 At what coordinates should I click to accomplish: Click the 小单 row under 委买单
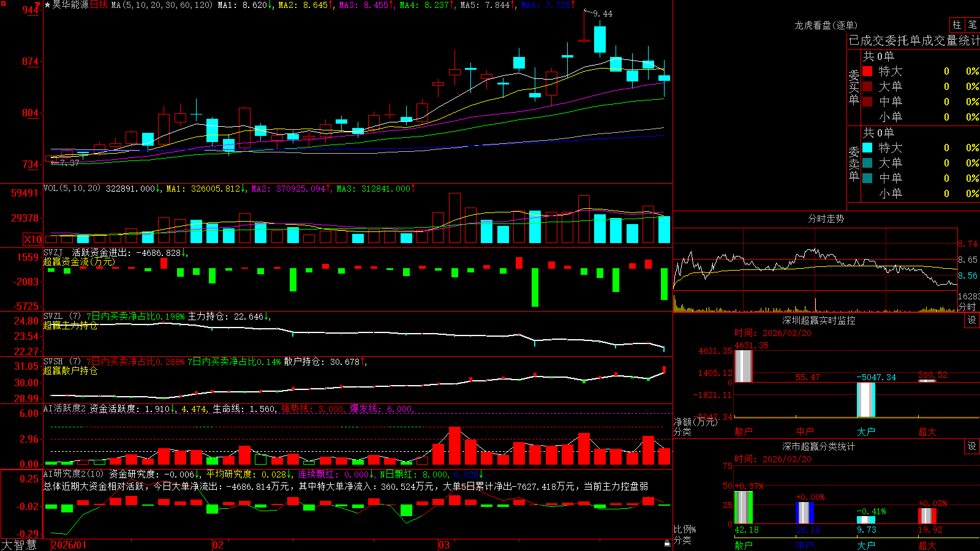[x=921, y=117]
